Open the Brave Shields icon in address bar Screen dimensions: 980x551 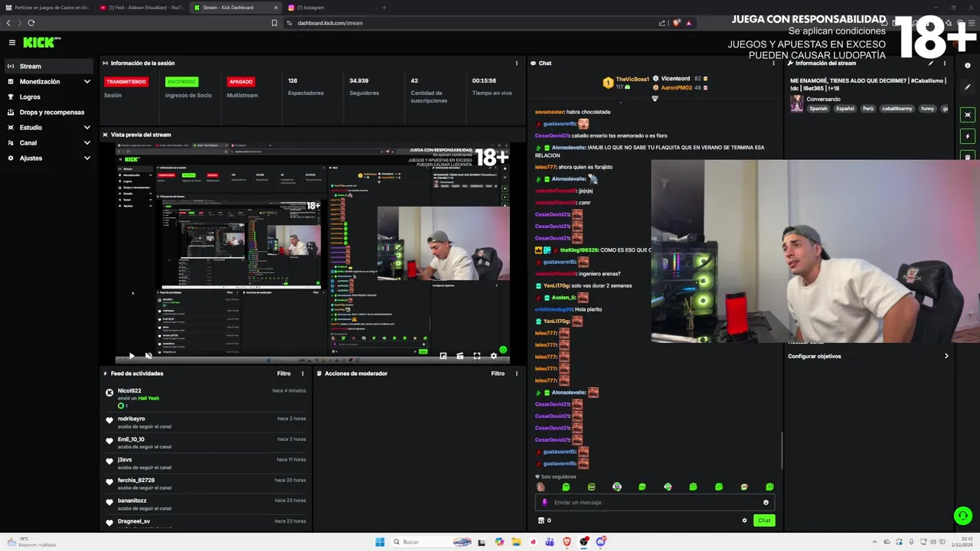(x=676, y=23)
